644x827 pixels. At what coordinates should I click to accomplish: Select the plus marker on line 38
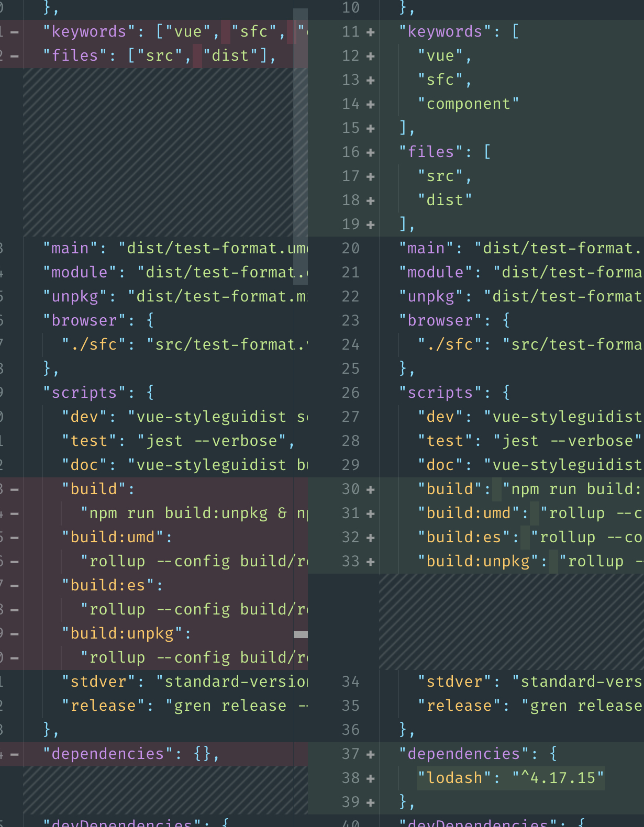click(371, 778)
